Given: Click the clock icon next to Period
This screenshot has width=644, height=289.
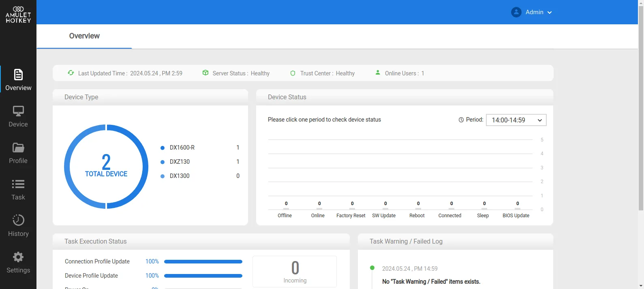Looking at the screenshot, I should (461, 120).
